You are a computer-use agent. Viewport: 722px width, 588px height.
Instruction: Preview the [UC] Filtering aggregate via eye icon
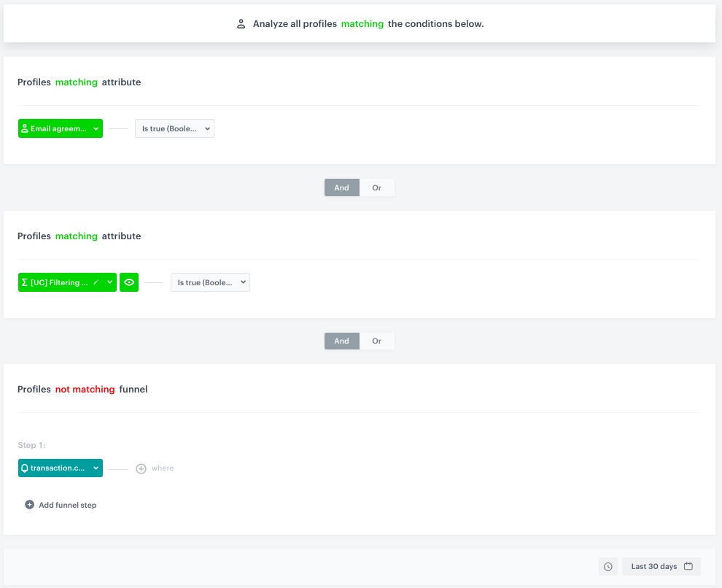point(129,282)
